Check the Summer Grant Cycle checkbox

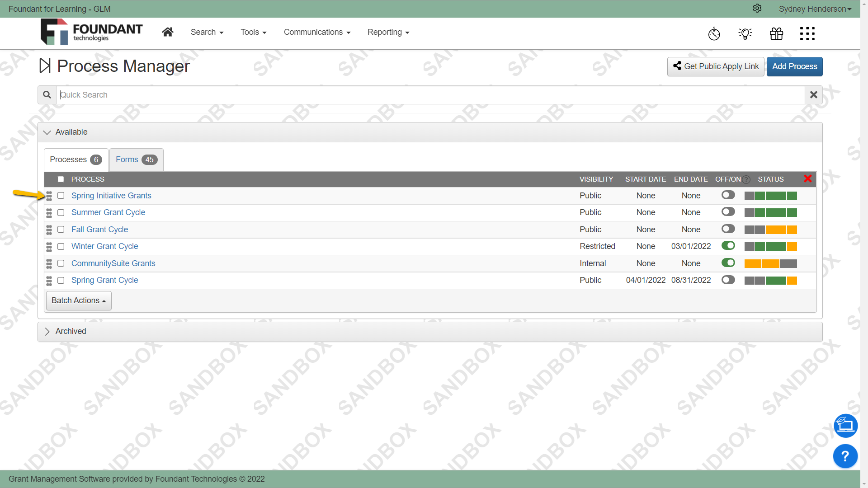61,212
